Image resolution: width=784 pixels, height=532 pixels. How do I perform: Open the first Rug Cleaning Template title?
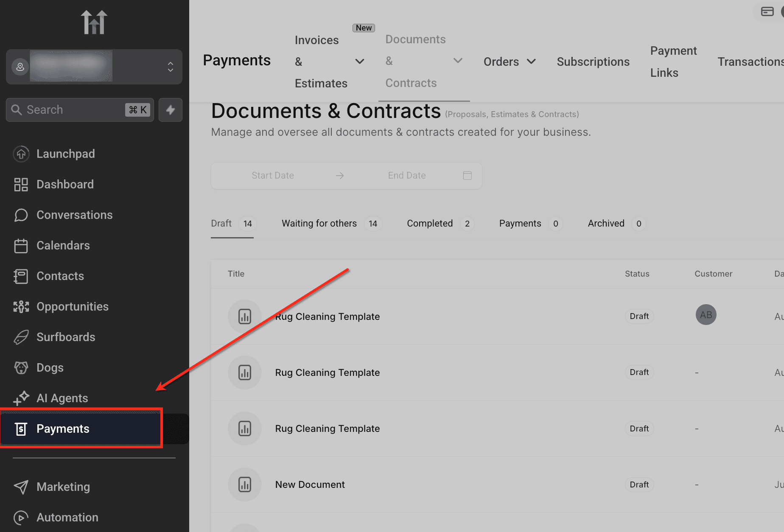[327, 316]
